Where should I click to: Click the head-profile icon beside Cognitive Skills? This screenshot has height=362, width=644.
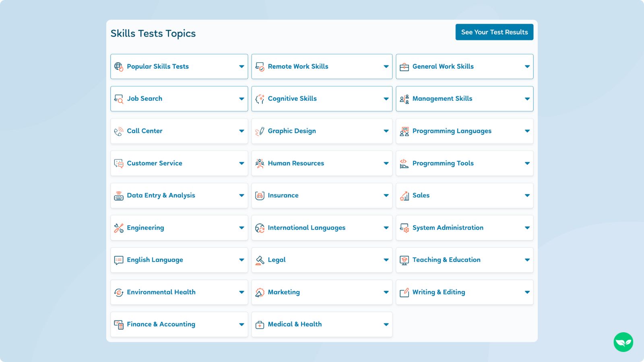click(260, 99)
